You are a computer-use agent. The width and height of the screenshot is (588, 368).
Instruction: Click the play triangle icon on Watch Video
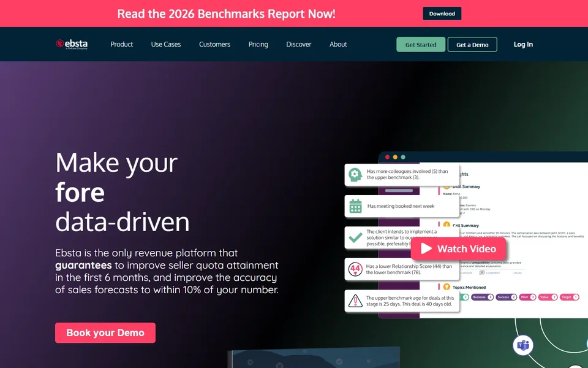pyautogui.click(x=426, y=248)
